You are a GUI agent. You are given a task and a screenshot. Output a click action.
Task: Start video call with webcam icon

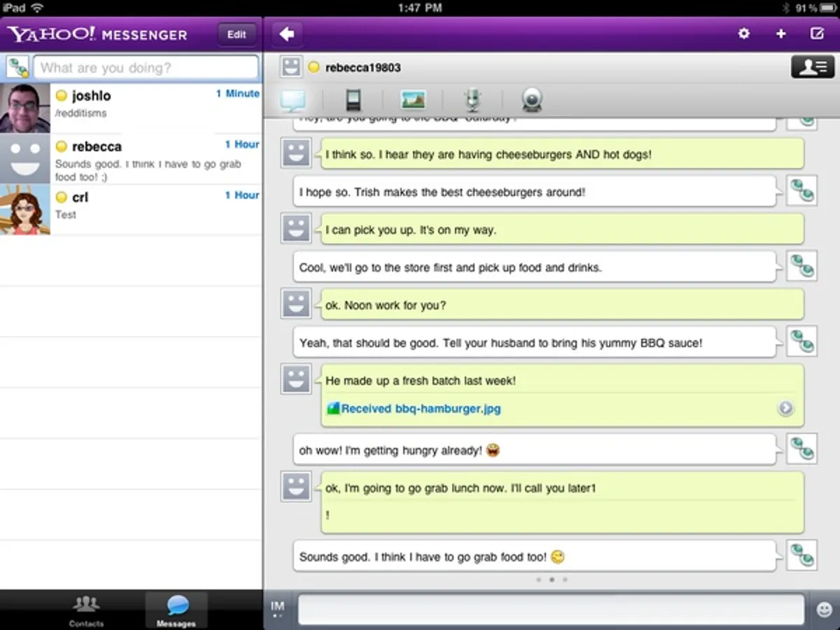[532, 100]
